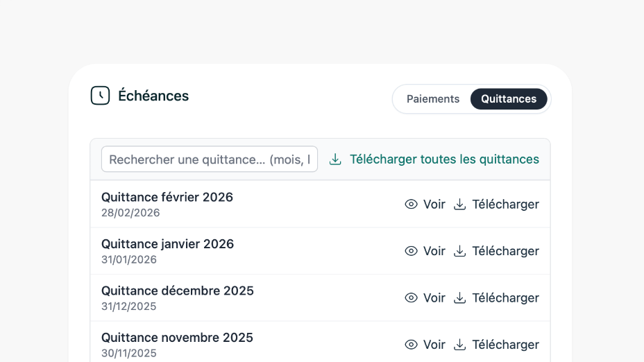Viewport: 644px width, 362px height.
Task: Click Télécharger for Quittance janvier 2026
Action: (x=505, y=251)
